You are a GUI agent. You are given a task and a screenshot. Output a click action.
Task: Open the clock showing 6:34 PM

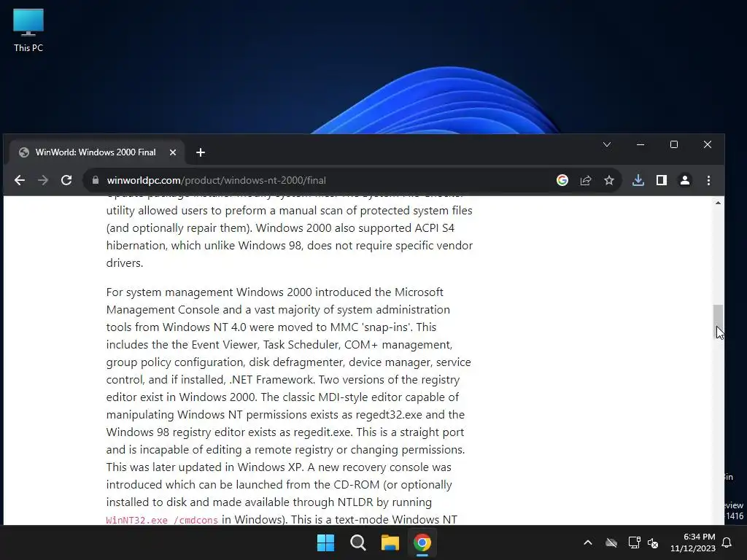pyautogui.click(x=693, y=542)
